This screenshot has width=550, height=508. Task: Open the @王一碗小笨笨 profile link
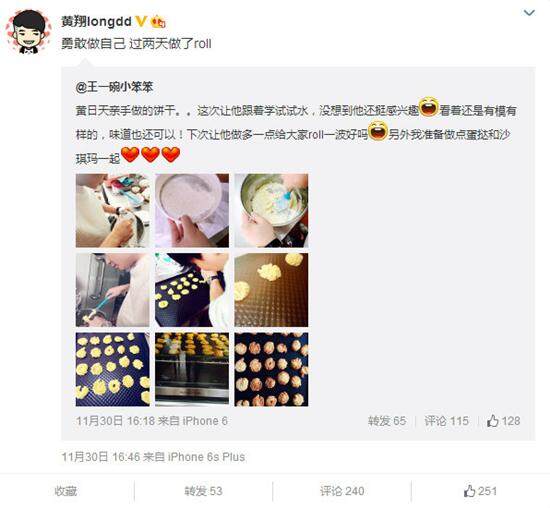pyautogui.click(x=114, y=87)
